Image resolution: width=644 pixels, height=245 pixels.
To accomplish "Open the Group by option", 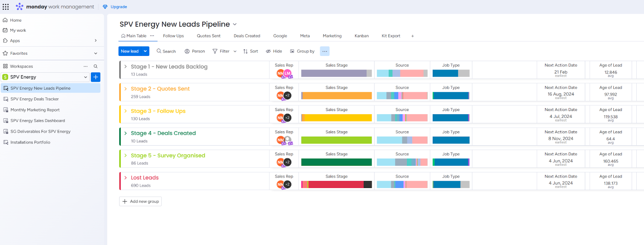I will tap(302, 51).
